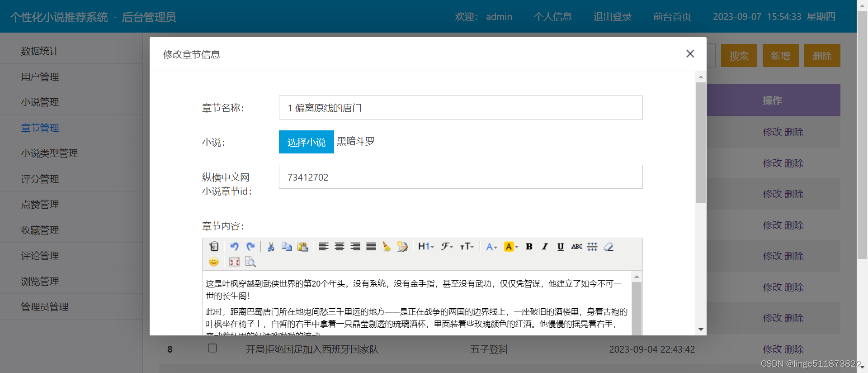868x373 pixels.
Task: Click 退出登录 in top bar
Action: click(613, 17)
